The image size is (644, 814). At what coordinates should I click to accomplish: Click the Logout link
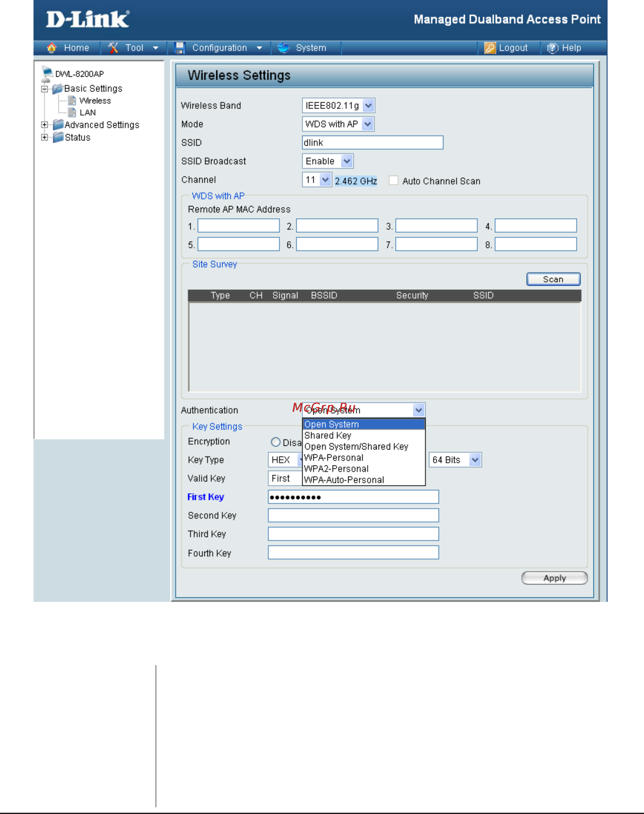[513, 48]
